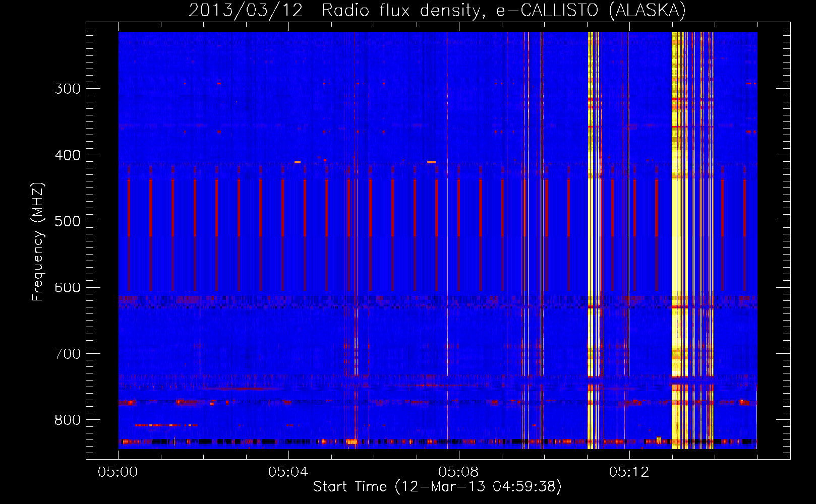816x504 pixels.
Task: Click the Start Time axis label
Action: coord(437,487)
